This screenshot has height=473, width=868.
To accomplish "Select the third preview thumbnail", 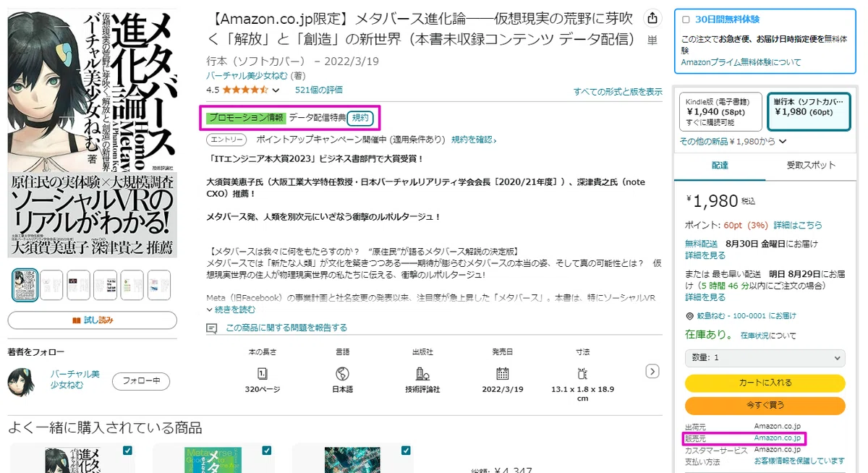I will 78,285.
